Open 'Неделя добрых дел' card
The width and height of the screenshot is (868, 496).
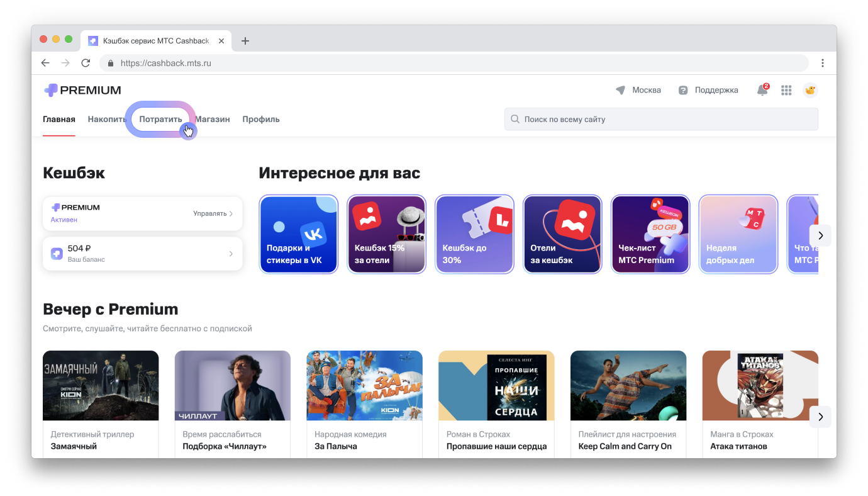coord(738,234)
